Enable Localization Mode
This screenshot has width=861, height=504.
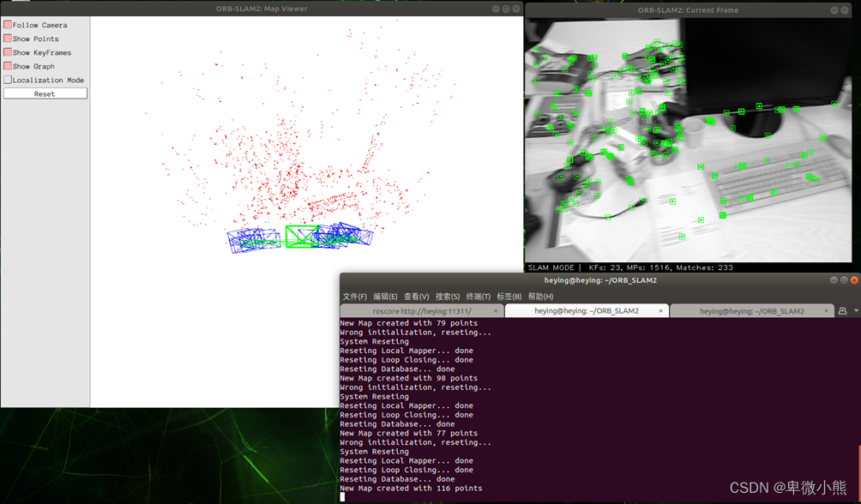(x=7, y=80)
